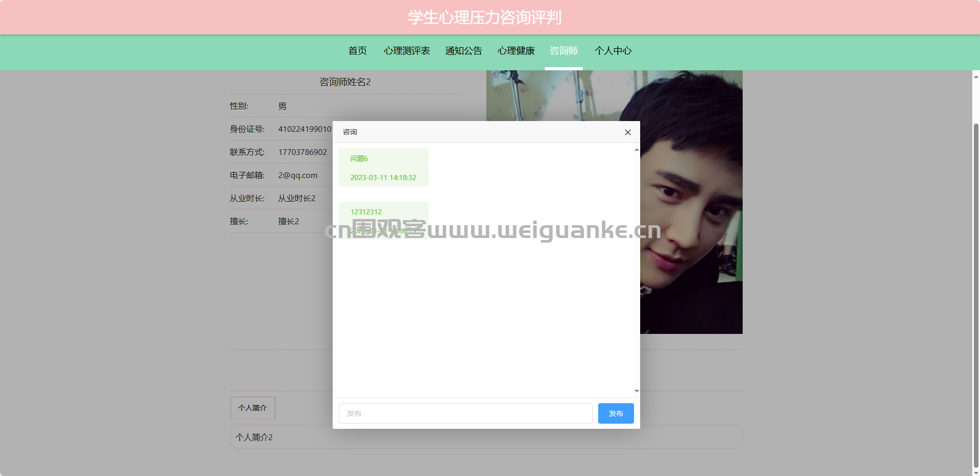Open 个人中心 in the navigation bar
Image resolution: width=980 pixels, height=476 pixels.
613,51
